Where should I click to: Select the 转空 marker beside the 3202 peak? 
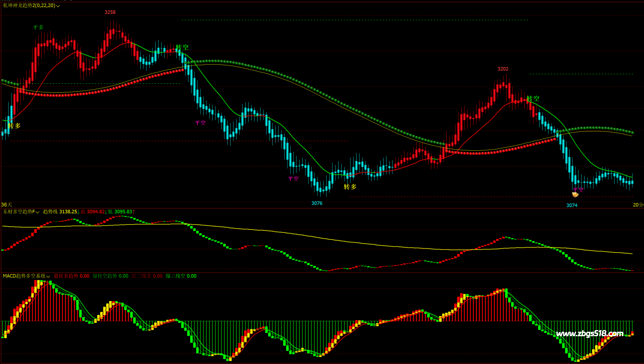point(533,98)
